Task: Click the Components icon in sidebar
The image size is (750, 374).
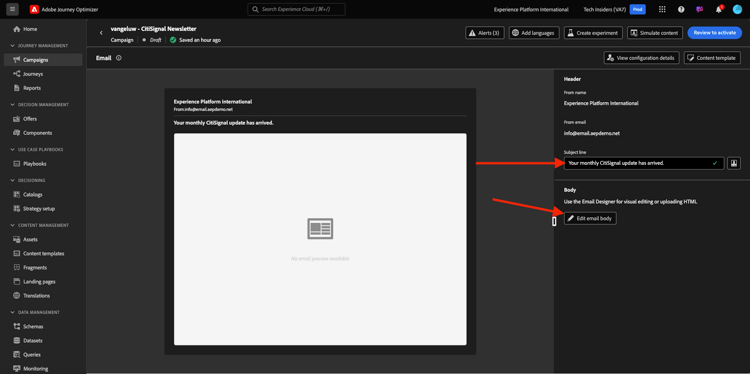Action: (x=17, y=133)
